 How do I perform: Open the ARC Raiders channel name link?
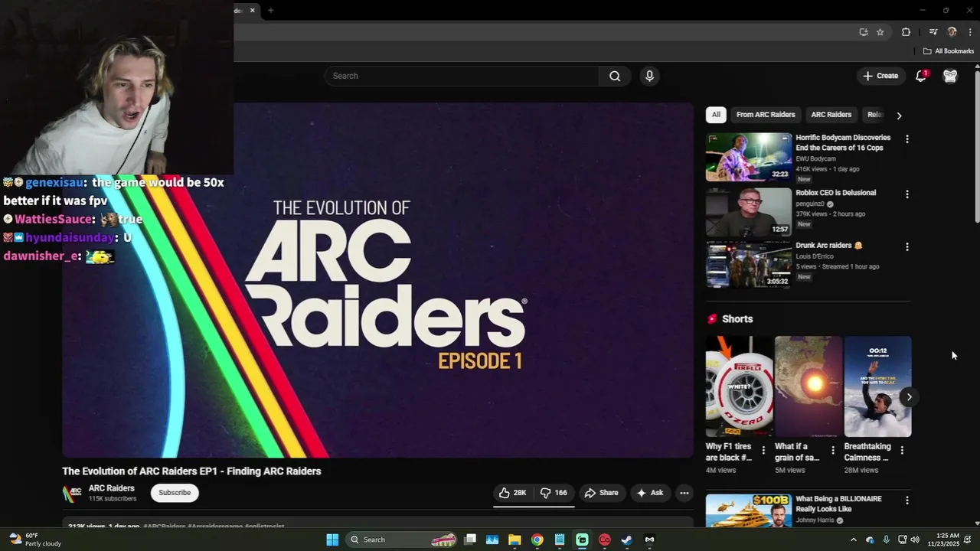coord(112,488)
